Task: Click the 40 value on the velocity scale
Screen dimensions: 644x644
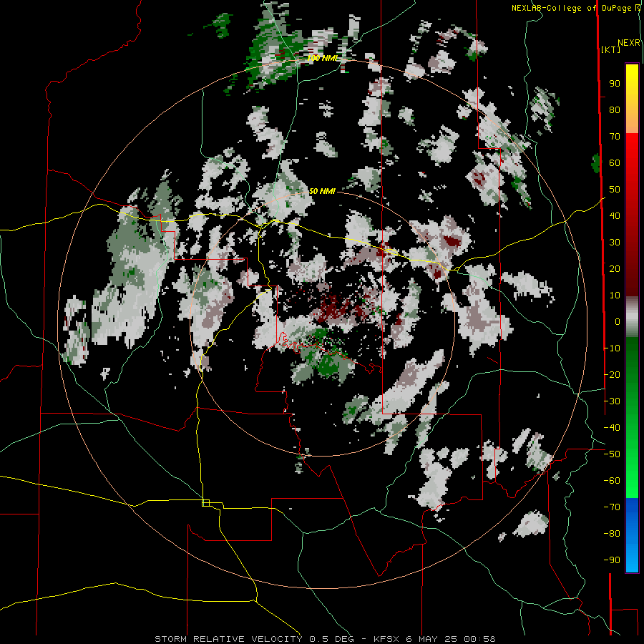Action: click(x=615, y=215)
